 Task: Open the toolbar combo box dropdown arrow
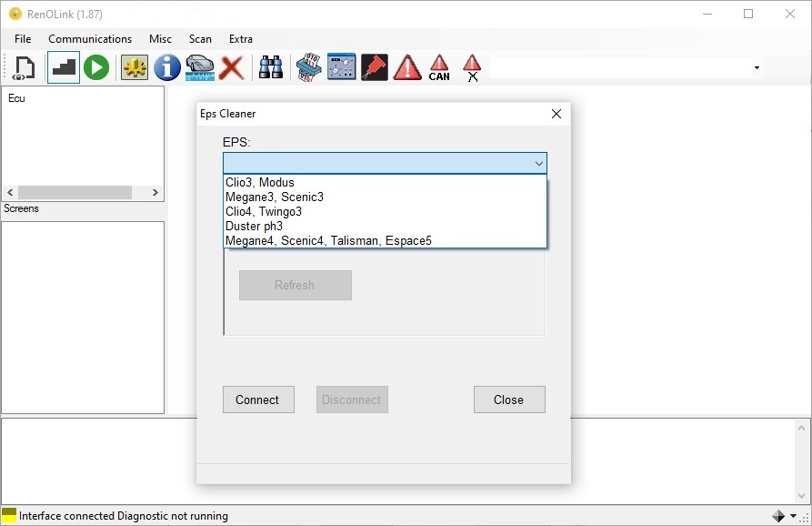click(757, 68)
